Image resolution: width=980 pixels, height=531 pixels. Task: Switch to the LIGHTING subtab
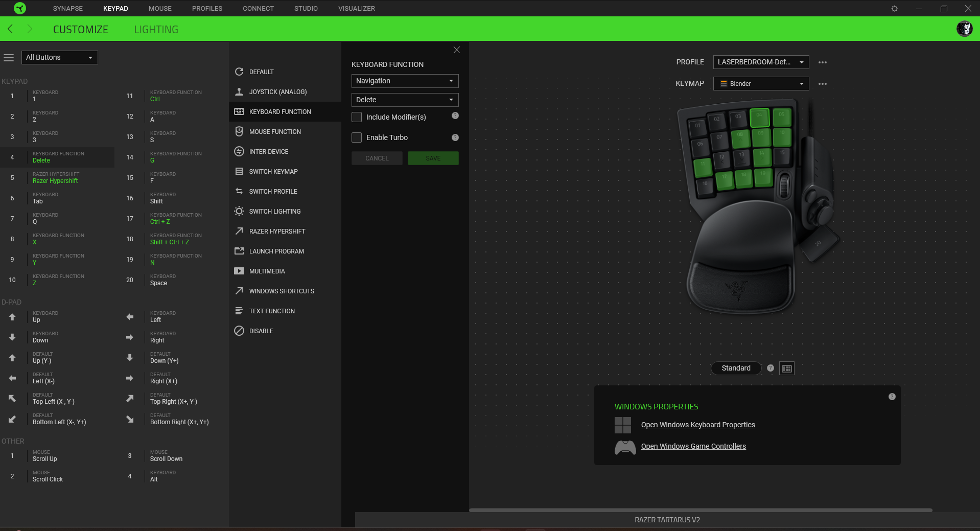click(x=156, y=30)
